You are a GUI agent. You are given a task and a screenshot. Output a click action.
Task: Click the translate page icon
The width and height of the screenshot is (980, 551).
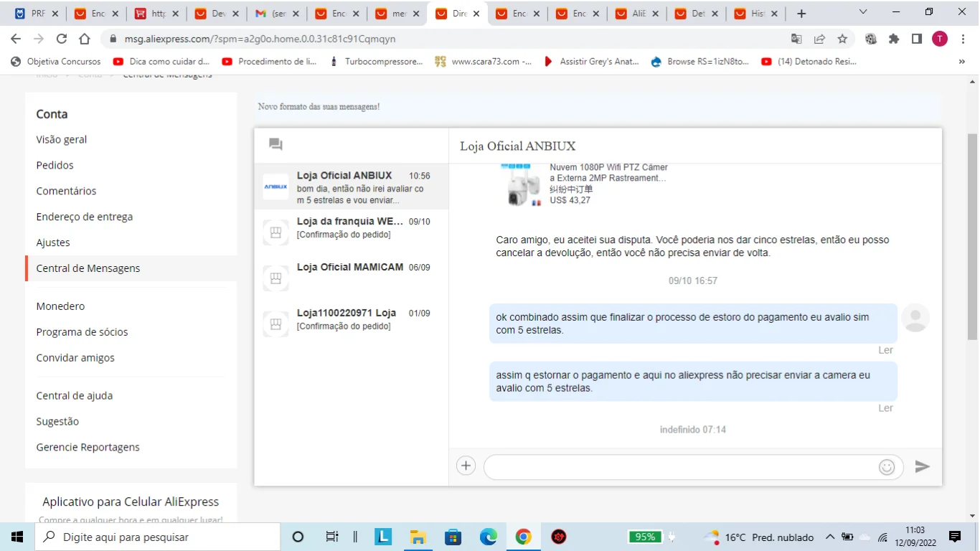pos(796,39)
